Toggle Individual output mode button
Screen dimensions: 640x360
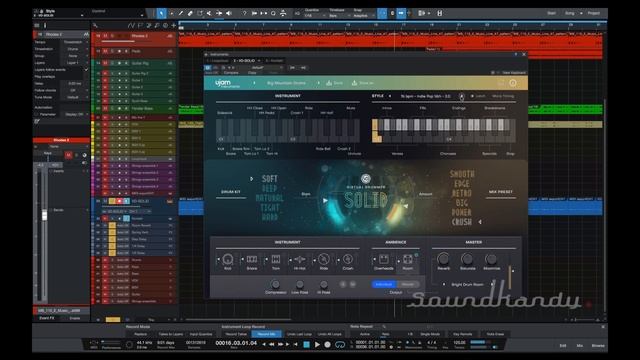[384, 284]
